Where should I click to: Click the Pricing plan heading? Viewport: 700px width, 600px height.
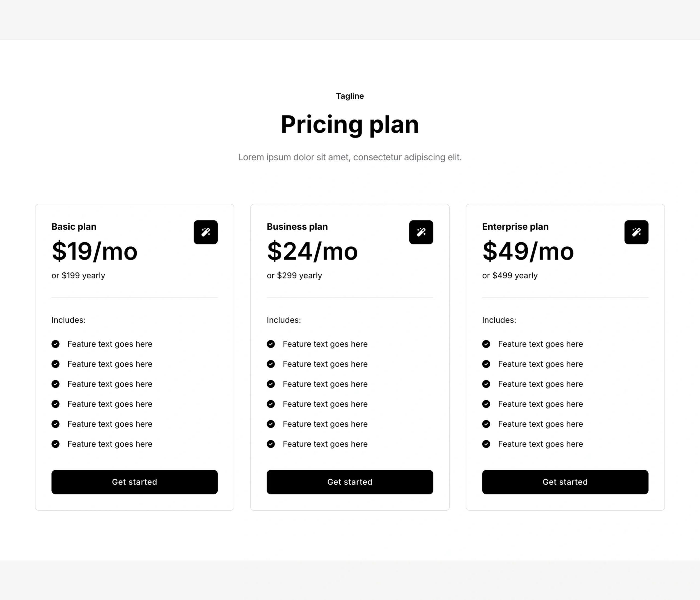click(350, 124)
